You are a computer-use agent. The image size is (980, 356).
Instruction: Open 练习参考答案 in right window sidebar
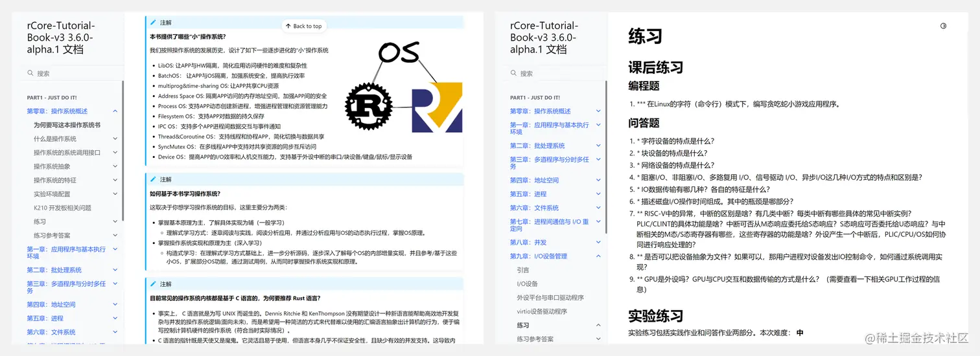(535, 339)
